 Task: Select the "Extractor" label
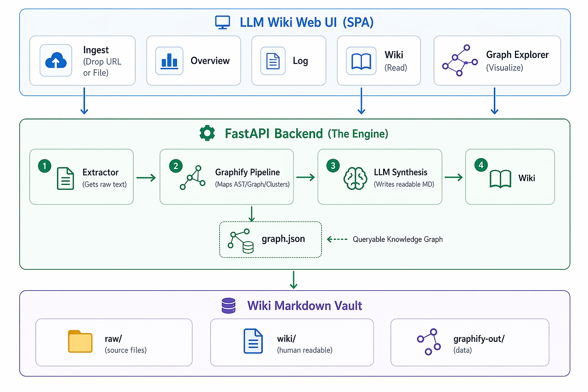101,172
